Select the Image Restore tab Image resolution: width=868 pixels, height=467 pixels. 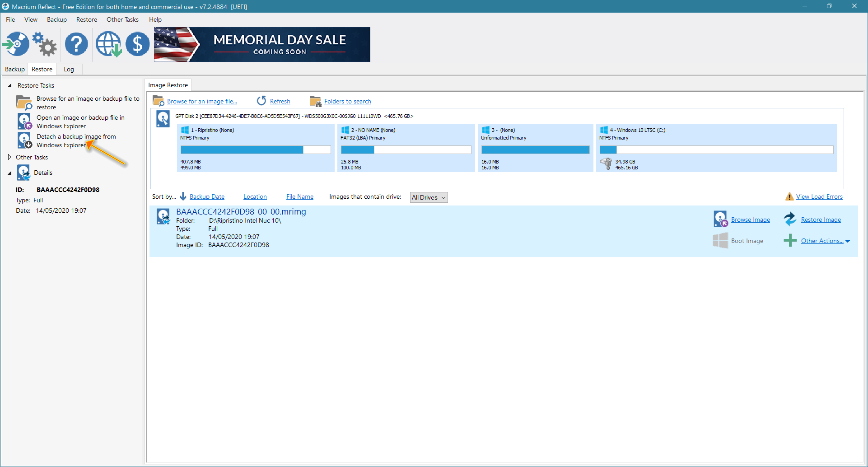click(168, 85)
